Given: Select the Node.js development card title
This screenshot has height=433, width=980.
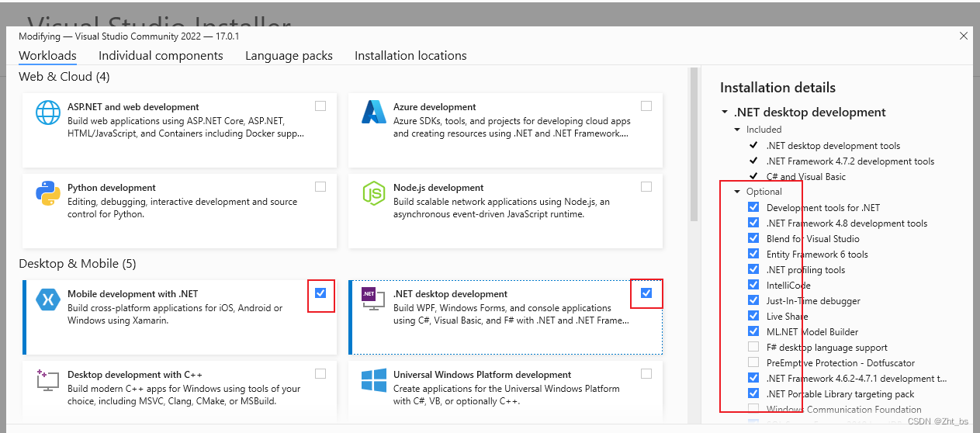Looking at the screenshot, I should coord(438,188).
